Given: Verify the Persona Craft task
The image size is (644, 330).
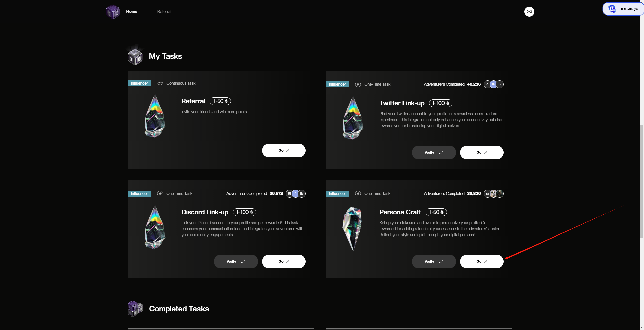Looking at the screenshot, I should point(434,261).
